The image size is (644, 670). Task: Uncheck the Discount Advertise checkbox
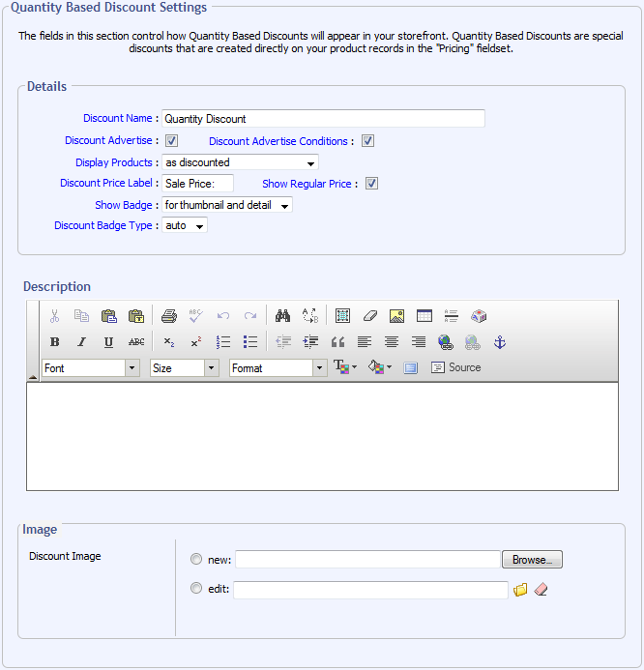(171, 141)
